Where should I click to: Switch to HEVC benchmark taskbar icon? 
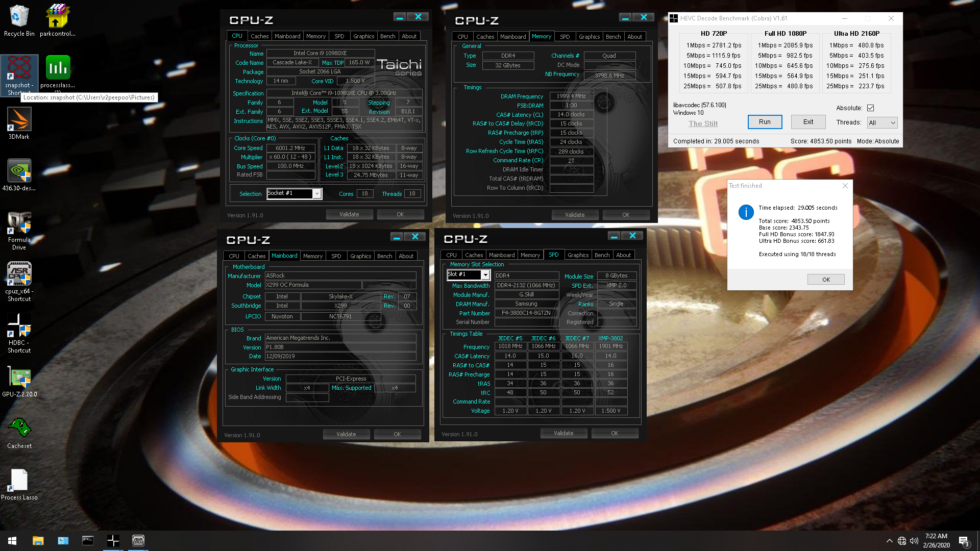point(113,541)
